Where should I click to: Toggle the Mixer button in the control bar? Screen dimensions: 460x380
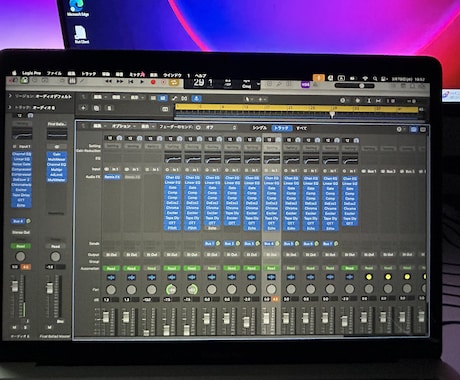coord(72,81)
